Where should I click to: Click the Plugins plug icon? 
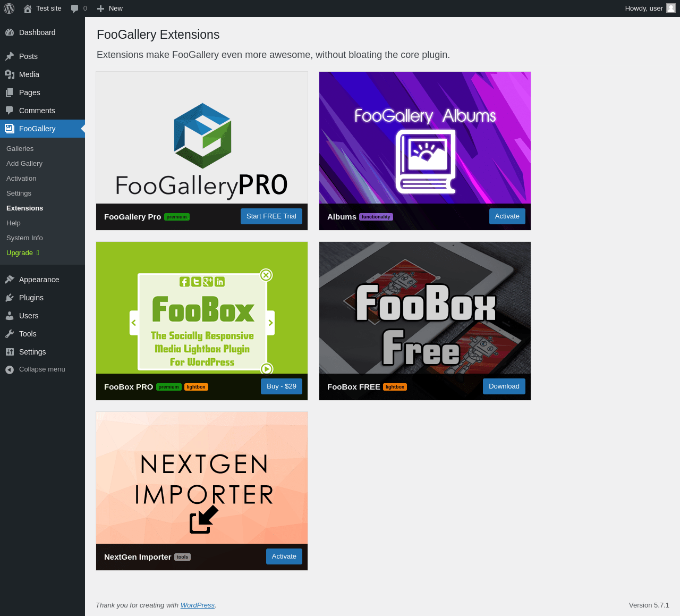point(10,298)
